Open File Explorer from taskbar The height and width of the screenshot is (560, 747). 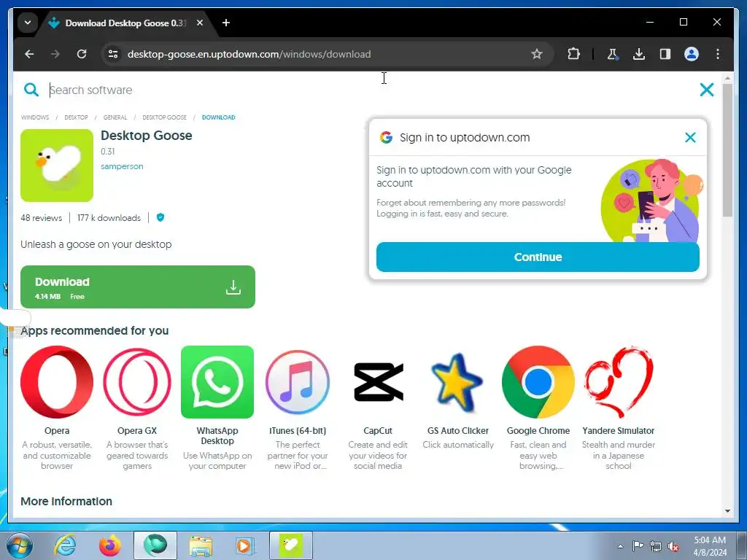tap(201, 545)
